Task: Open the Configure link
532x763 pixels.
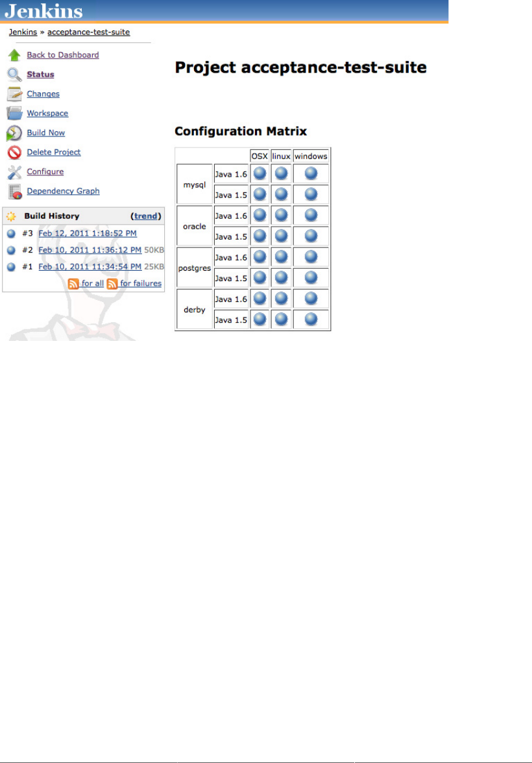Action: (x=45, y=172)
